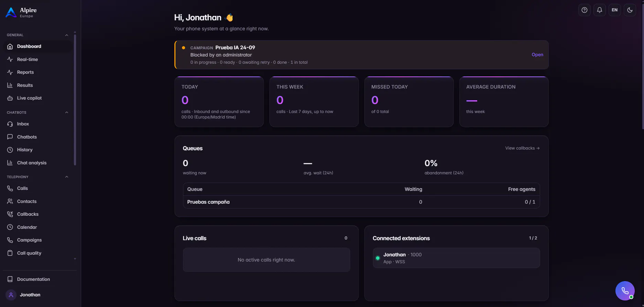Viewport: 644px width, 307px height.
Task: Click the Campaigns phone icon
Action: point(10,240)
